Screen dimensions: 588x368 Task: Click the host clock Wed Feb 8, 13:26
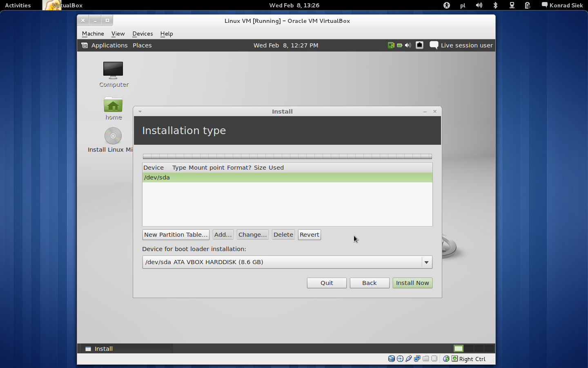pos(294,5)
